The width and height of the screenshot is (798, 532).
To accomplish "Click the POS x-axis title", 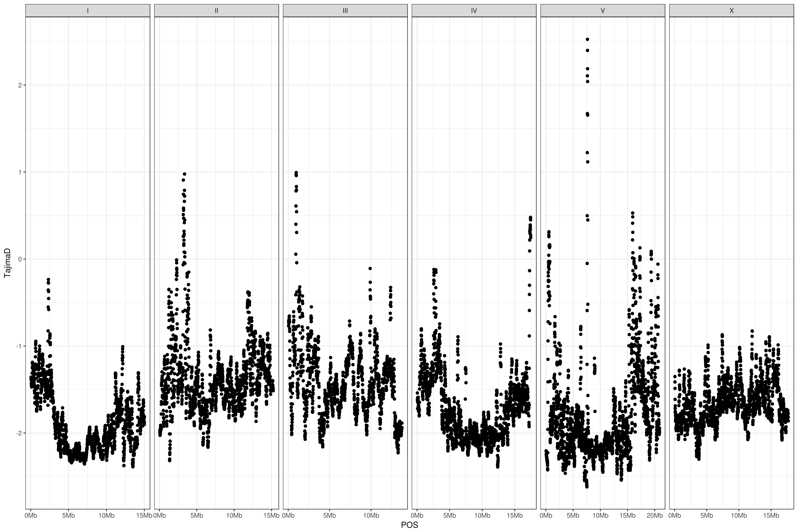I will point(409,525).
